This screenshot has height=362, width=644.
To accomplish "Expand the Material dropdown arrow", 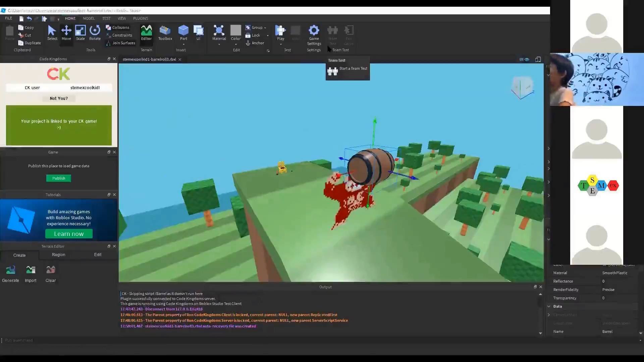I will click(219, 44).
